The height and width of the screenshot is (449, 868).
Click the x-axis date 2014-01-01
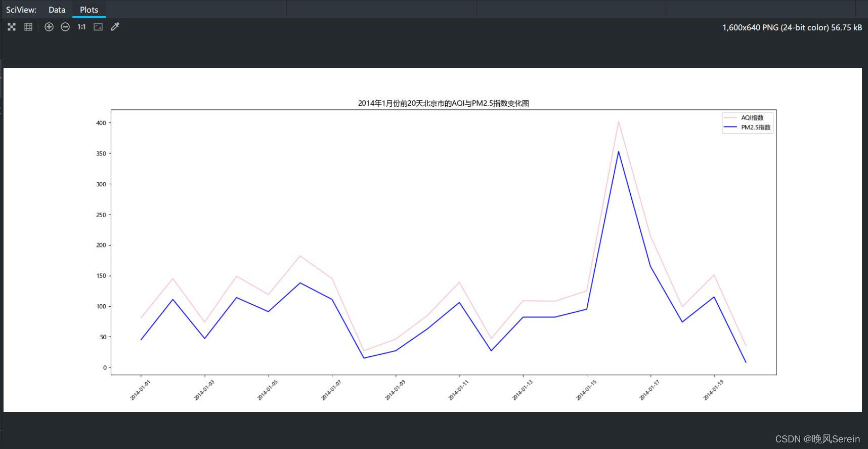coord(140,390)
